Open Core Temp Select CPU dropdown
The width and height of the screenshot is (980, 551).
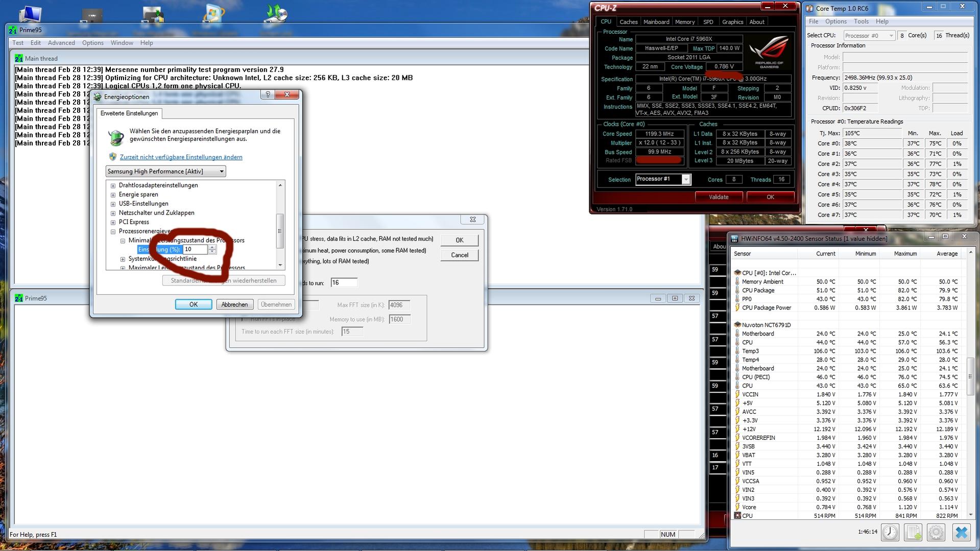[x=869, y=35]
